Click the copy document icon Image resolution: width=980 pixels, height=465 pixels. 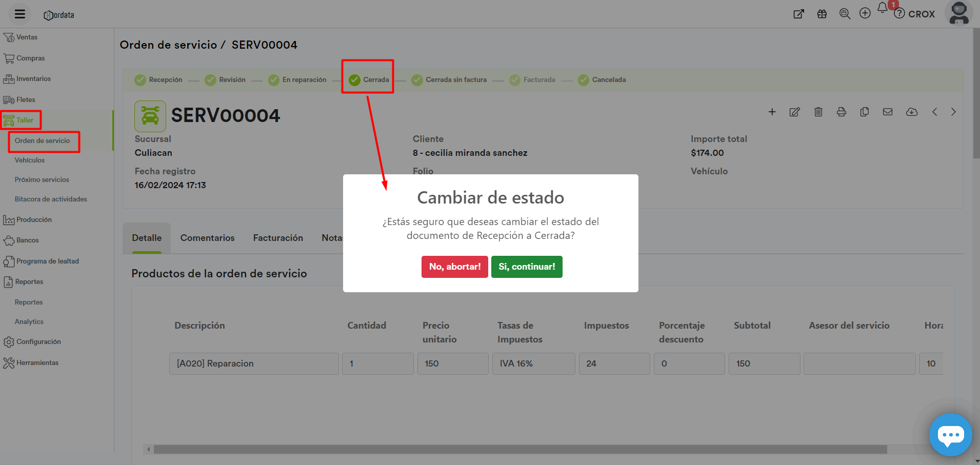[864, 112]
